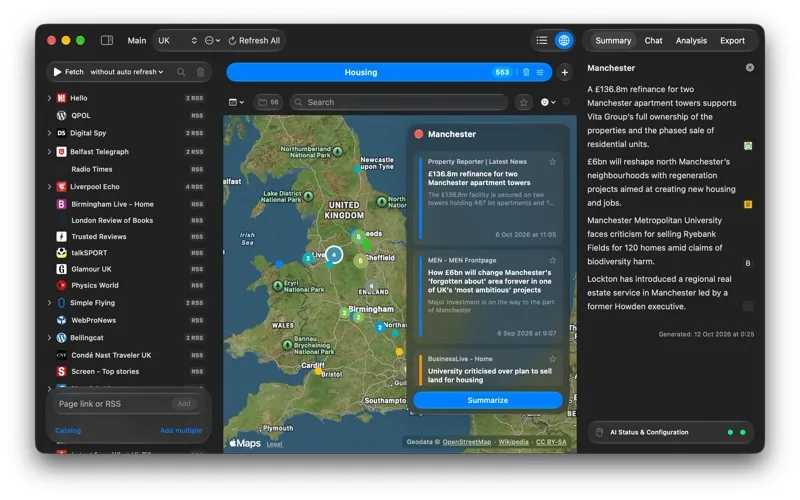
Task: Click the talkSPORT feed icon
Action: coord(61,253)
